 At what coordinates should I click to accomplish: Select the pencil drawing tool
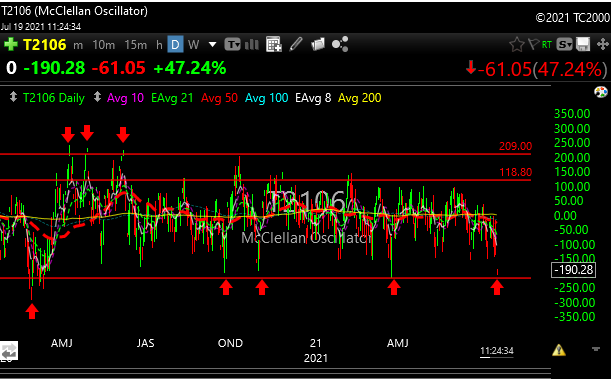tap(296, 44)
